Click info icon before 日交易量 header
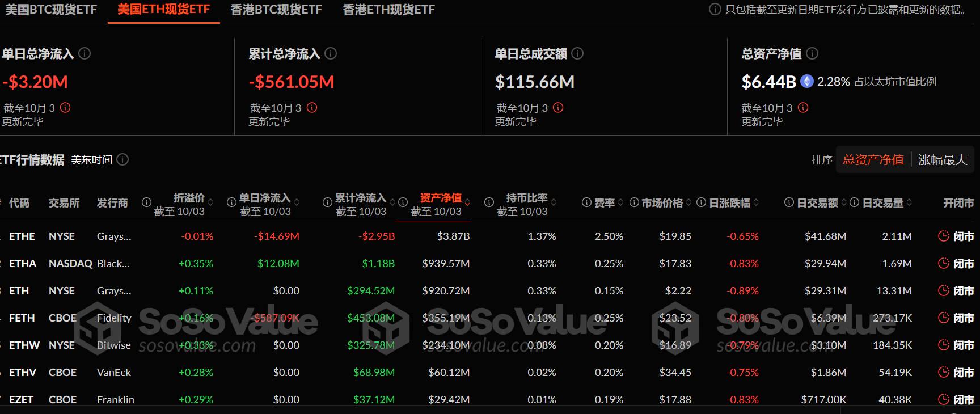 (855, 202)
